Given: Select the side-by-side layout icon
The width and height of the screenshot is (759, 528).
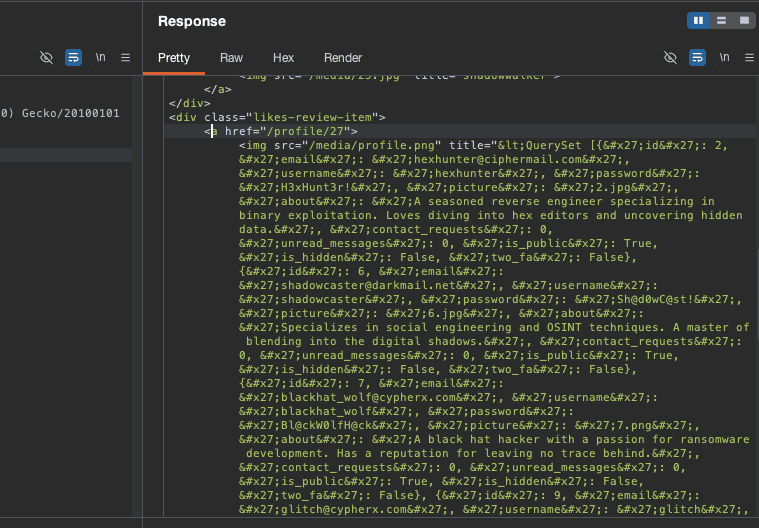Looking at the screenshot, I should [698, 20].
